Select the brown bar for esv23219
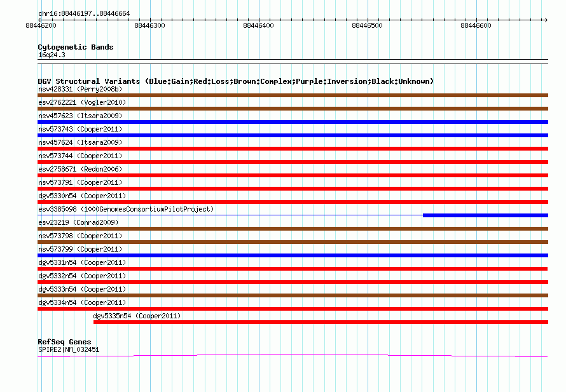The height and width of the screenshot is (392, 566). [x=293, y=229]
